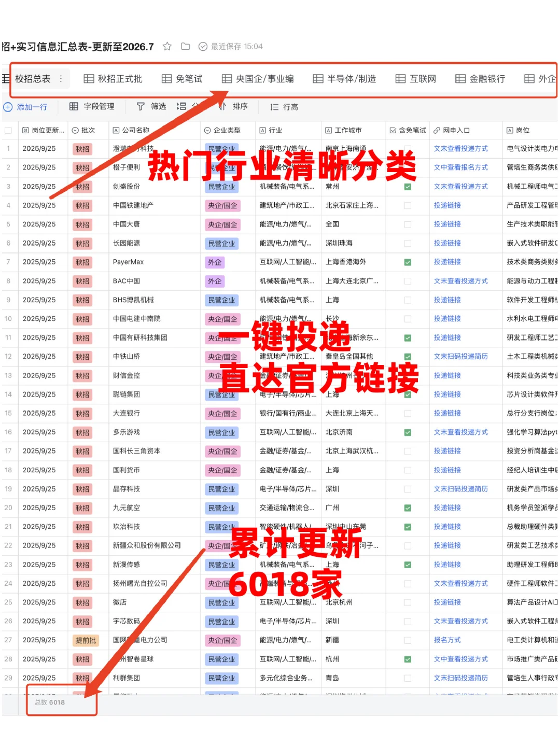The image size is (560, 746).
Task: Toggle 含免笔试 checkbox for 九元航空
Action: [408, 508]
